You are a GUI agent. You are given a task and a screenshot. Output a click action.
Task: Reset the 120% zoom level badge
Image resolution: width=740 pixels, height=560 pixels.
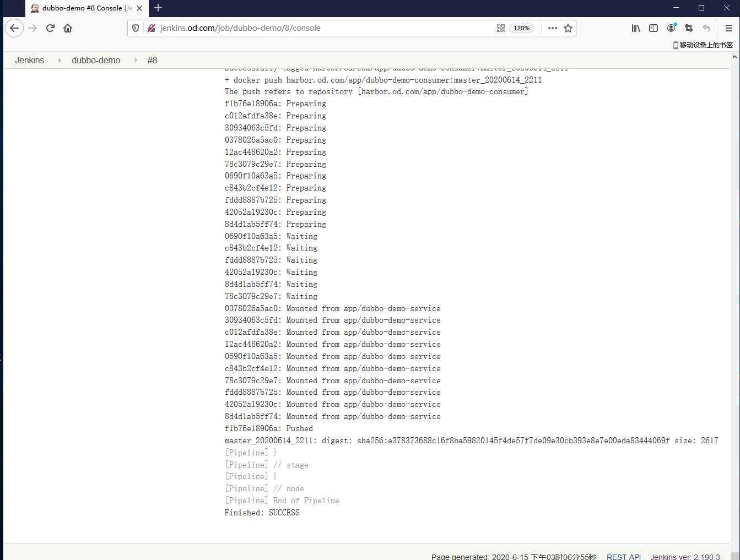click(522, 28)
